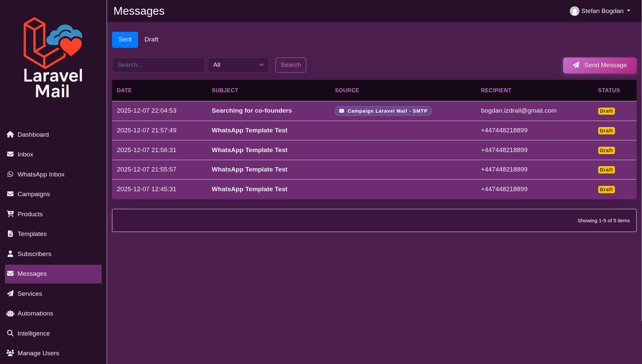642x364 pixels.
Task: Click the Dashboard home icon
Action: 10,134
